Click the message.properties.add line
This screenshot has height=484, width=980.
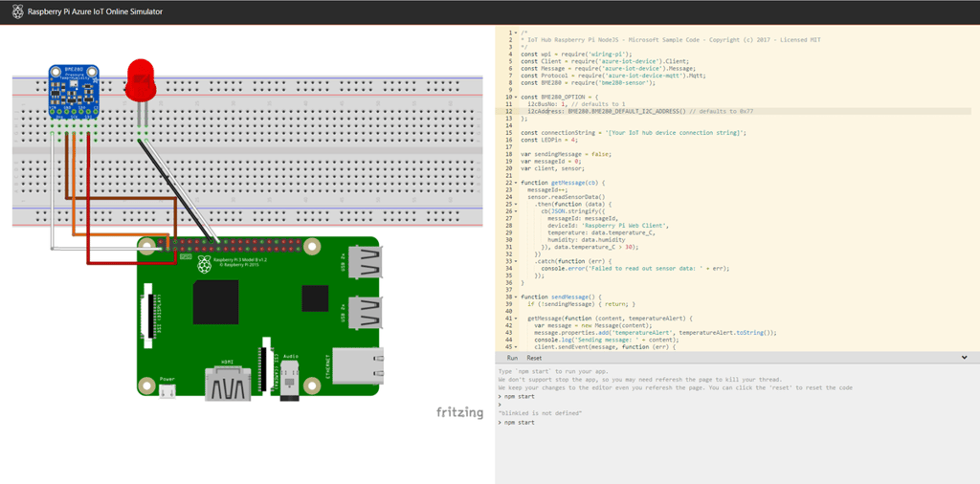coord(655,332)
